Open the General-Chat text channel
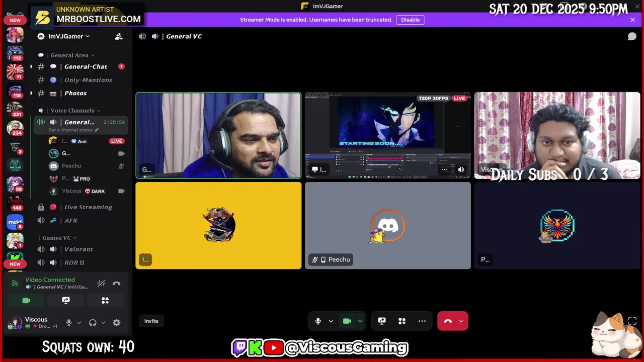Screen dimensions: 644x362 point(80,66)
